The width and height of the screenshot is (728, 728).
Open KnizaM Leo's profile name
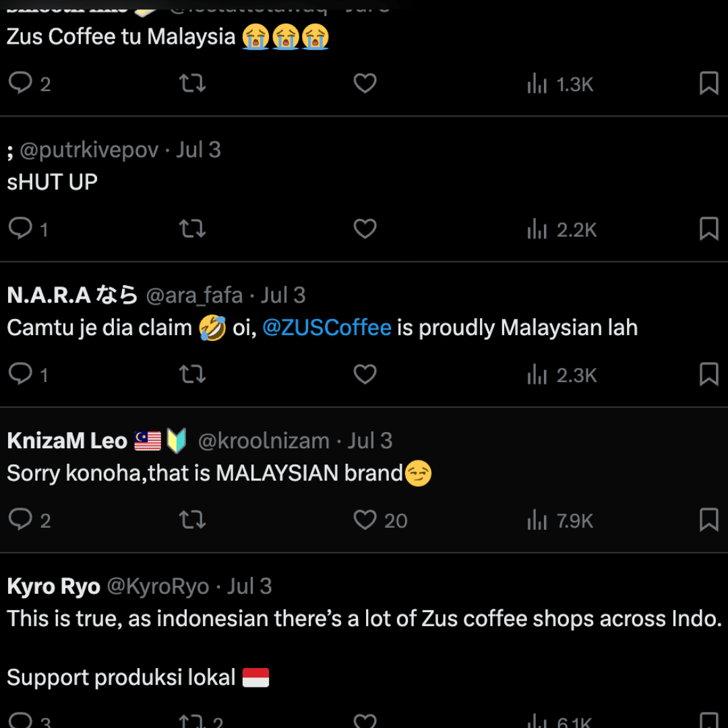point(67,441)
